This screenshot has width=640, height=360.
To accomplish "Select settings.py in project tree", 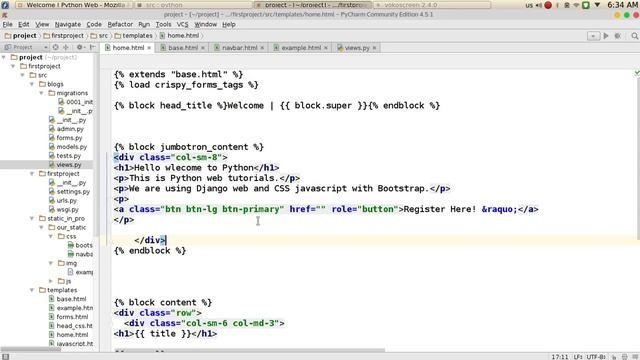I will [73, 191].
